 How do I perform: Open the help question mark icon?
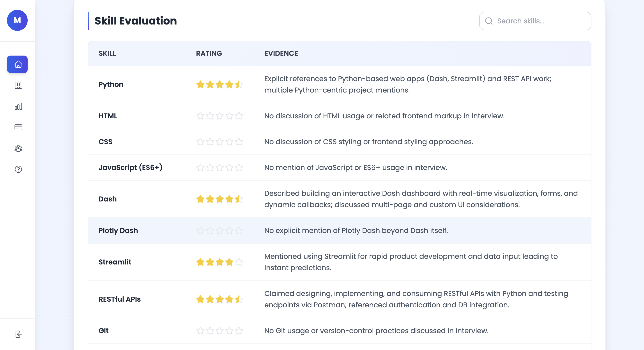pyautogui.click(x=18, y=170)
